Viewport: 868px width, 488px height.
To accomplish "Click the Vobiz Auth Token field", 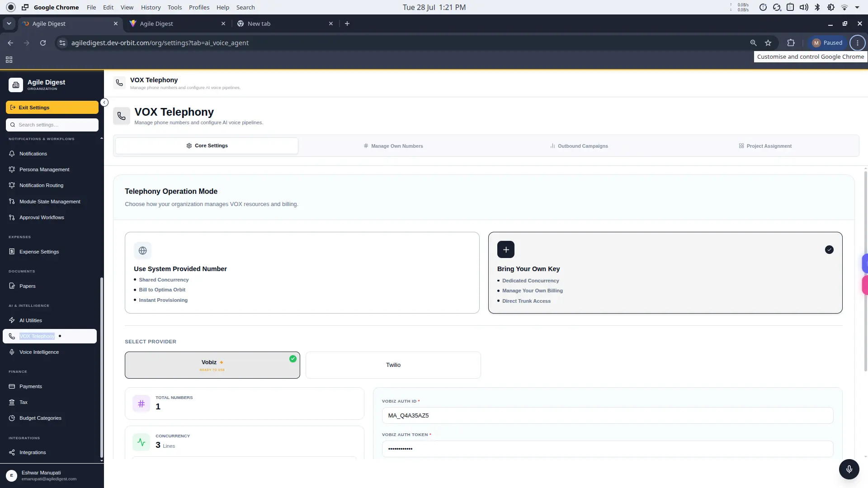I will 608,449.
